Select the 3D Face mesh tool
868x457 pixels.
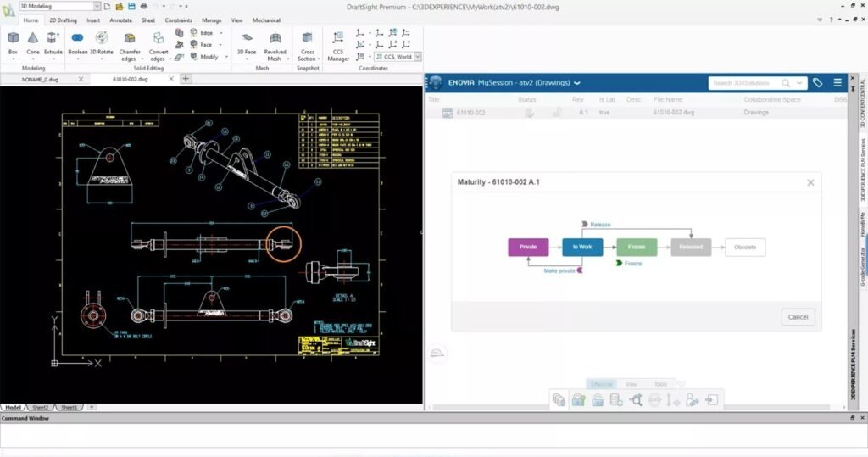(247, 43)
